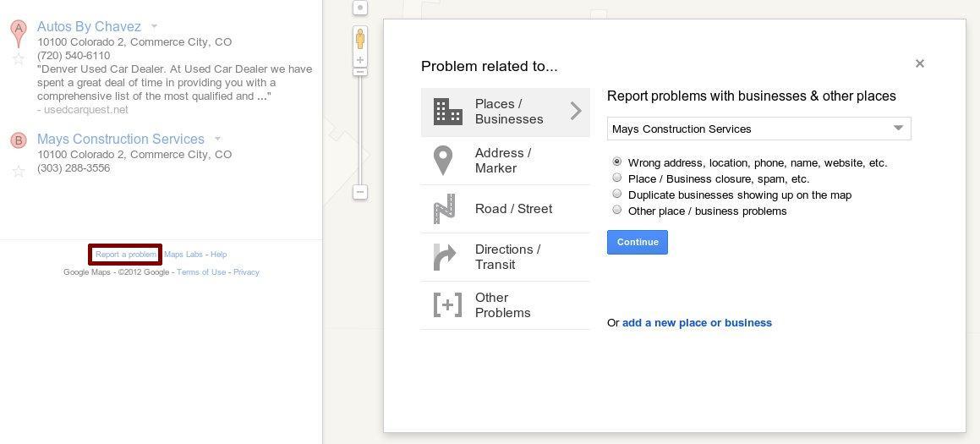
Task: Click the red marker B pin icon
Action: tap(19, 140)
